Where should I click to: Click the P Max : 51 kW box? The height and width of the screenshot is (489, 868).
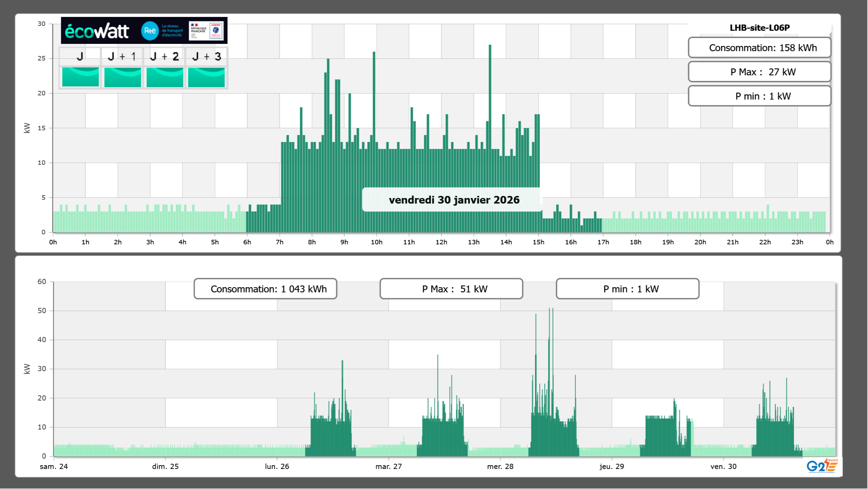[451, 289]
